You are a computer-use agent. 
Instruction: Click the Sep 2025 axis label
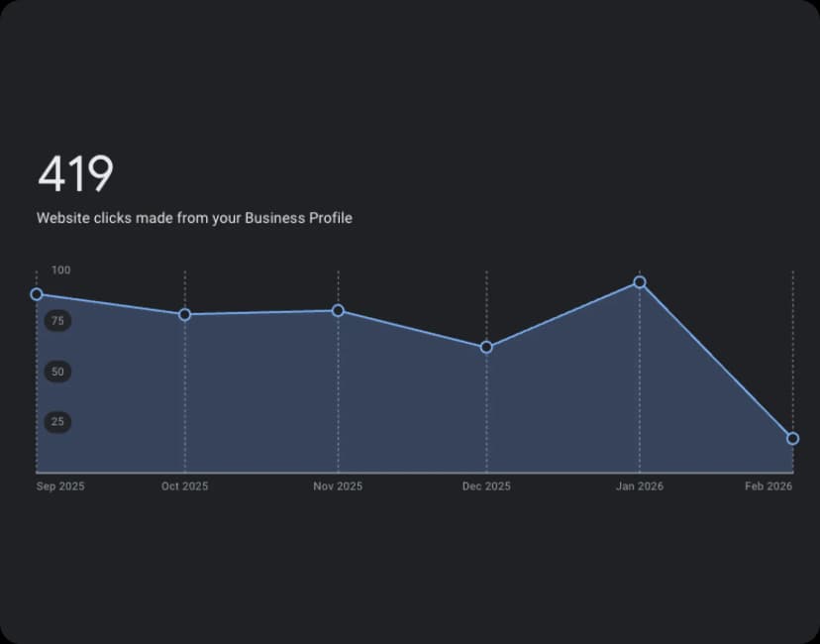(60, 486)
